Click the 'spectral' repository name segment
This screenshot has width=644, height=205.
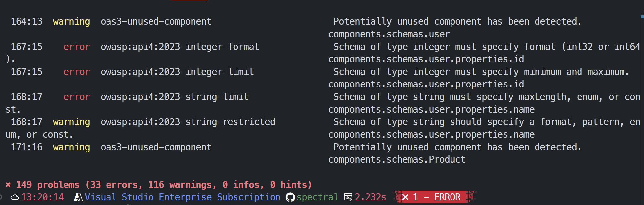coord(318,197)
